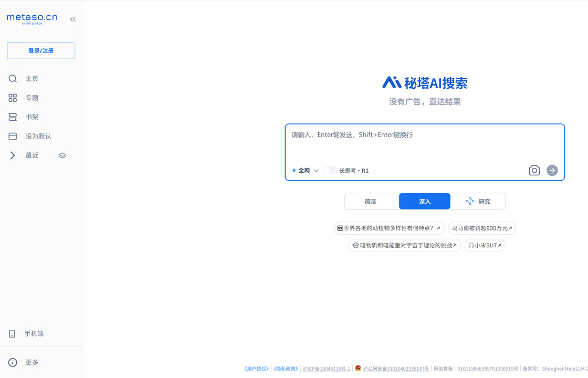Open 更多 label in sidebar

pyautogui.click(x=32, y=362)
